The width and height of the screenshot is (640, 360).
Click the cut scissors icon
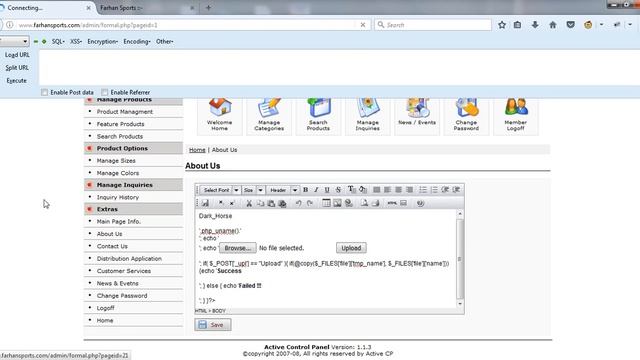pos(249,203)
